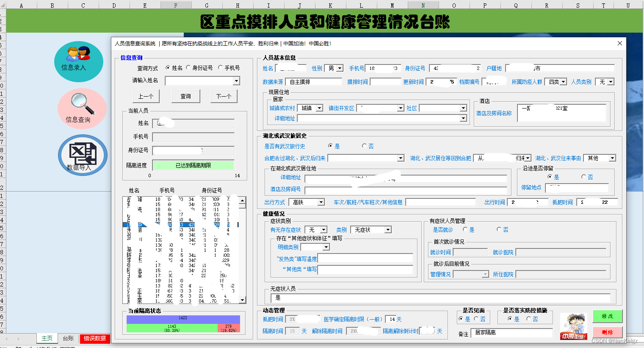Click the 中国加油 cartoon image
The image size is (644, 348).
[x=574, y=325]
